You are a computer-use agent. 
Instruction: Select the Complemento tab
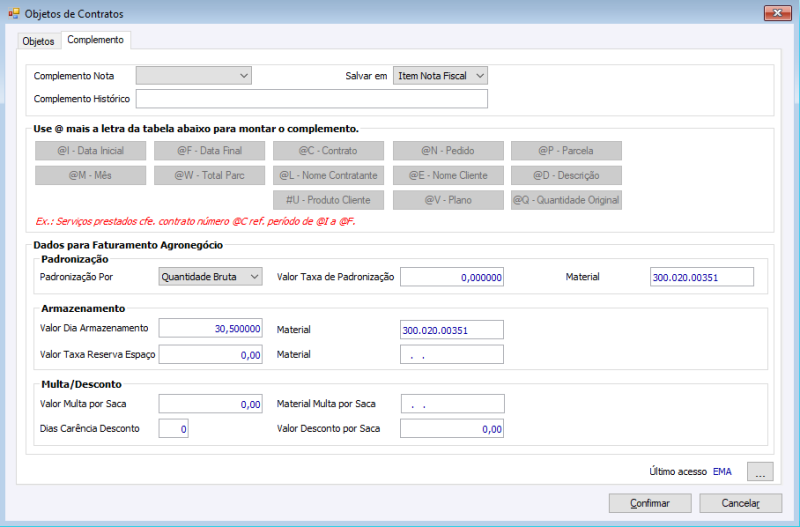coord(95,40)
